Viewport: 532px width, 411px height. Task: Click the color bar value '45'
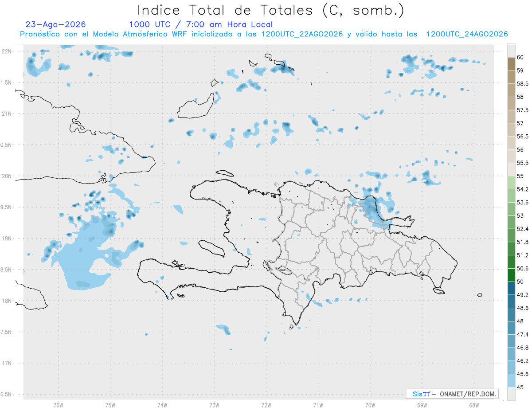(520, 387)
